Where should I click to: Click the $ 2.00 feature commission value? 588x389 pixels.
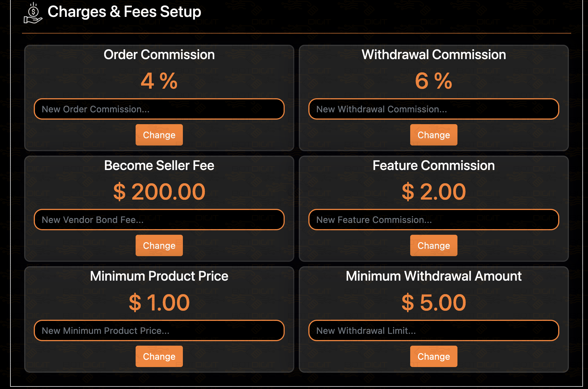click(434, 192)
